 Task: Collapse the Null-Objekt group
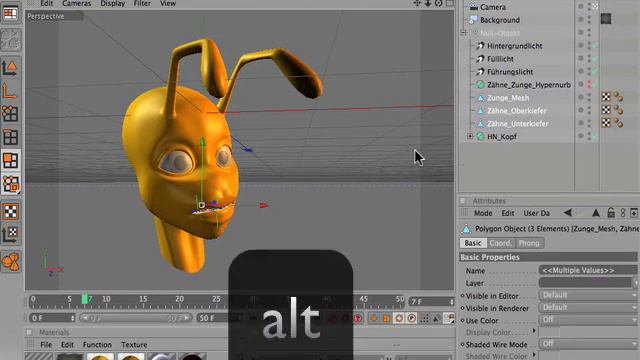point(464,33)
